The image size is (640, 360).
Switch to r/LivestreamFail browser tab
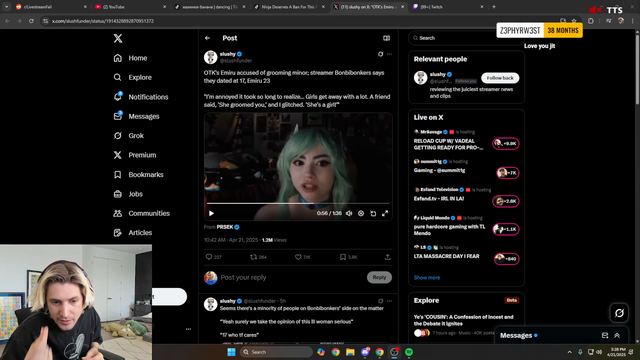(x=51, y=7)
